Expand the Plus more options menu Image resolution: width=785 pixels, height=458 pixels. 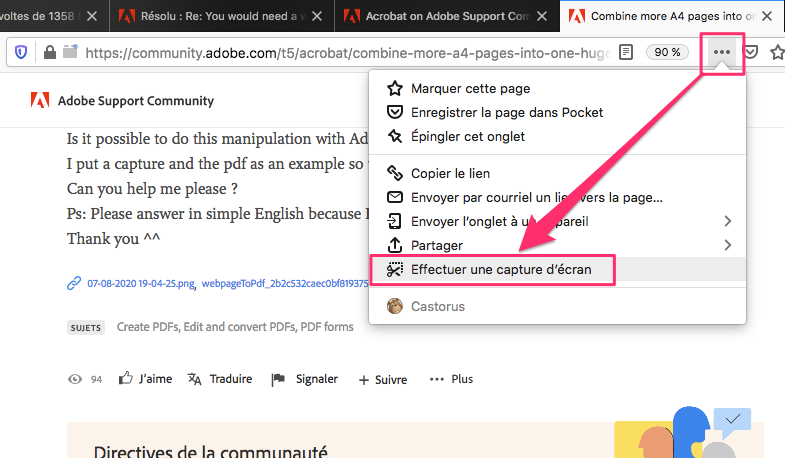[450, 379]
